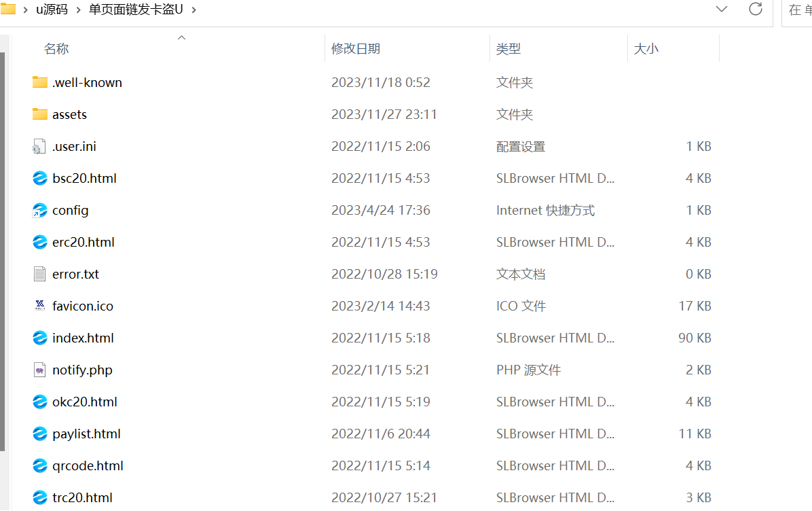Expand the chevron after 单页面链发卡盗U

tap(193, 10)
